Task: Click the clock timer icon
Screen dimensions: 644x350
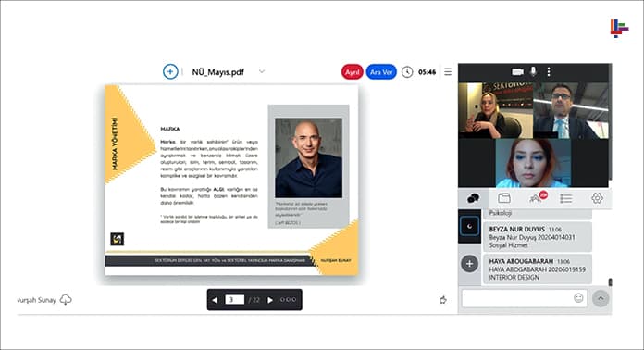Action: pyautogui.click(x=407, y=72)
